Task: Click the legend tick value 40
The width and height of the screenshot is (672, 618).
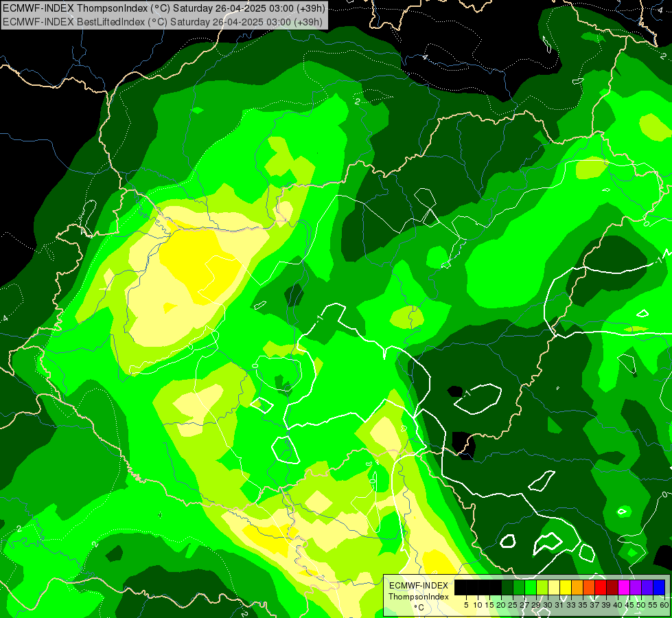Action: point(618,605)
